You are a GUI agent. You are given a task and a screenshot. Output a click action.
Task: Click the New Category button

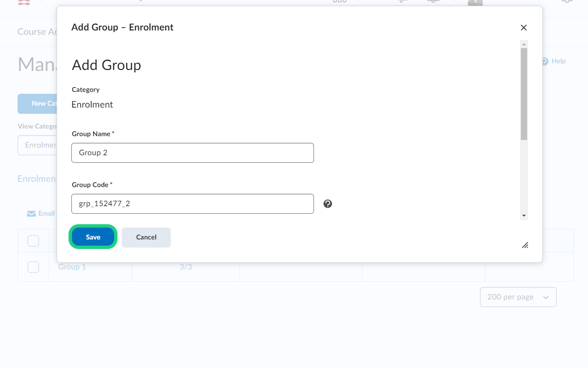(x=38, y=103)
